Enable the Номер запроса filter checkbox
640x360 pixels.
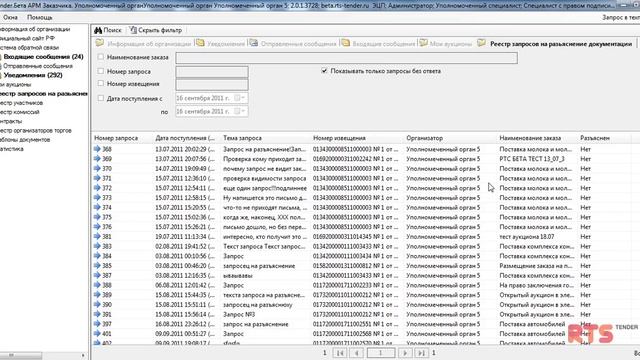(x=100, y=71)
